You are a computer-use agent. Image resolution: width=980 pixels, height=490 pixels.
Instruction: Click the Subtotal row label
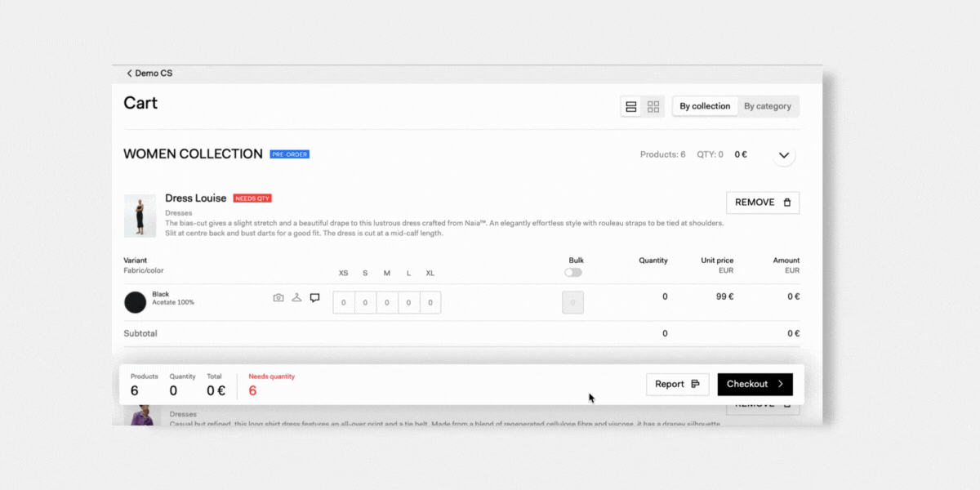[x=140, y=333]
